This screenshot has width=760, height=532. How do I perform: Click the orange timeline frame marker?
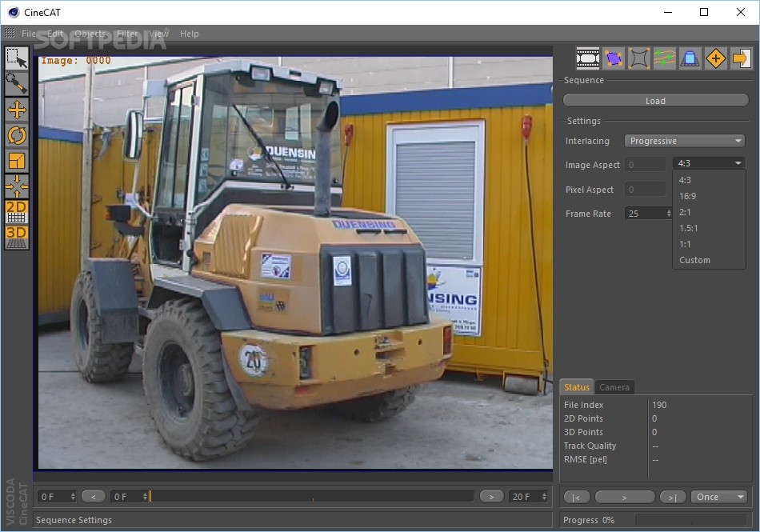click(x=150, y=496)
